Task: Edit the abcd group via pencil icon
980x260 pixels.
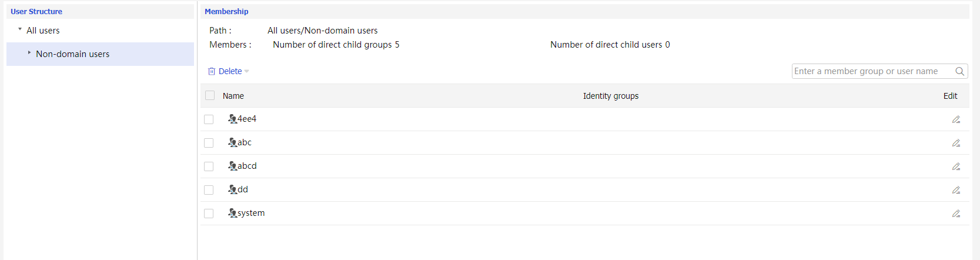Action: (x=956, y=166)
